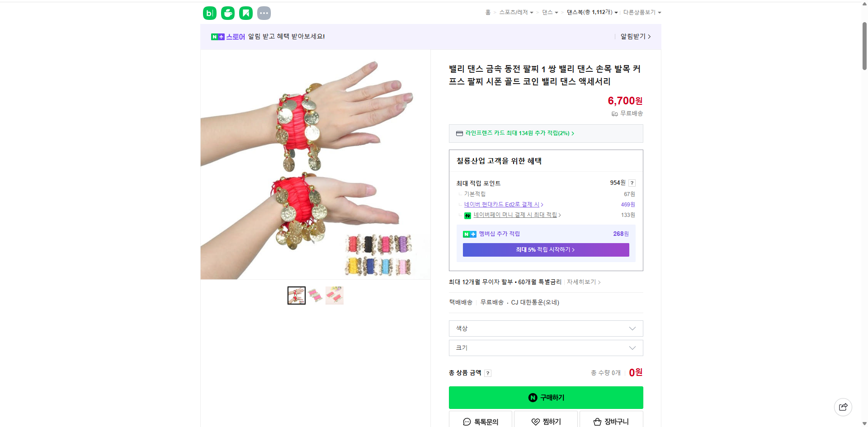Open the Naver Blog icon

click(x=209, y=13)
